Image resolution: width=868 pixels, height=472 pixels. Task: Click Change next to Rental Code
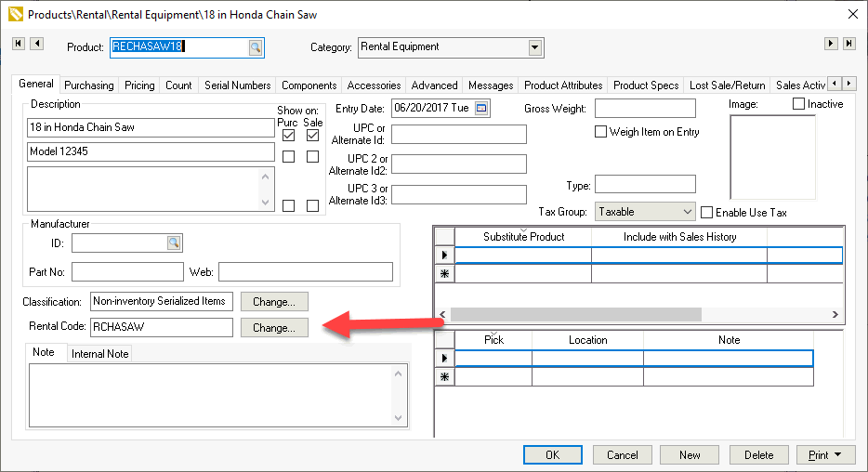pos(274,328)
